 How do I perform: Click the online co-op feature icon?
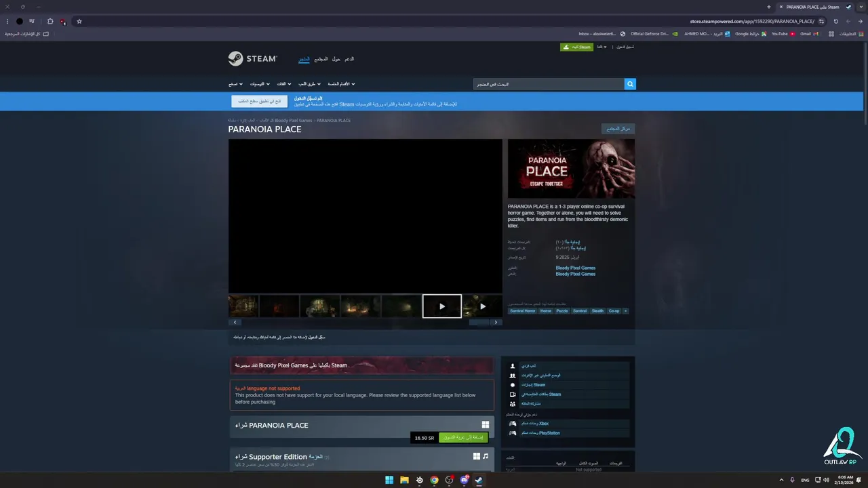pos(513,375)
